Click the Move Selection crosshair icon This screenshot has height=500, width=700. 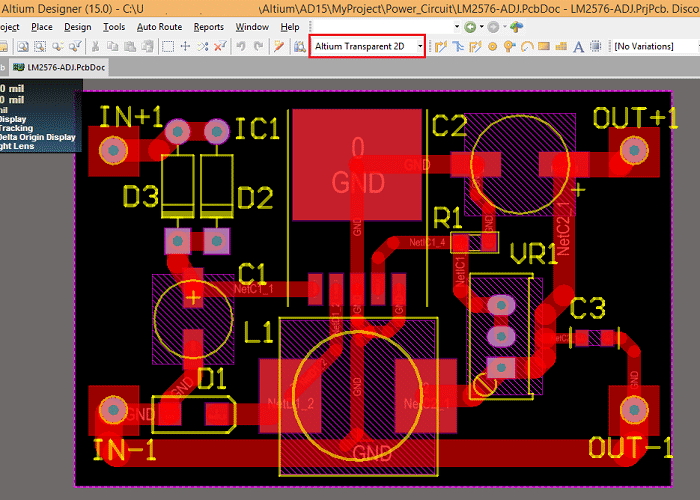[185, 46]
